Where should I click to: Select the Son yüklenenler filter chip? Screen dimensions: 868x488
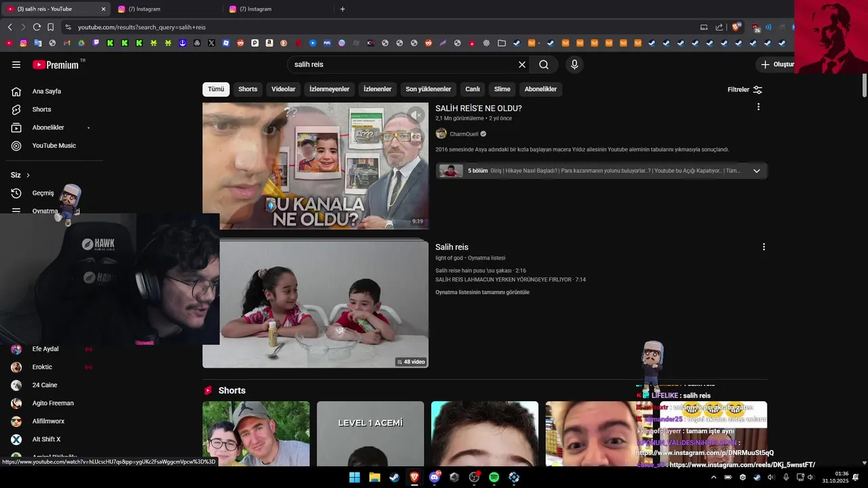tap(429, 89)
